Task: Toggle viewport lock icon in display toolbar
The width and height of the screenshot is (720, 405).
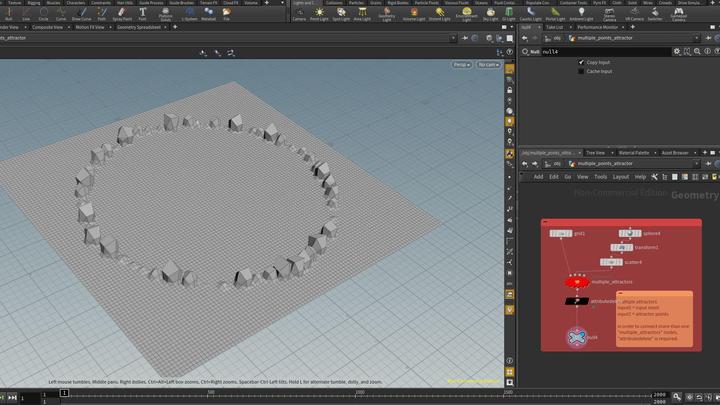Action: click(510, 90)
